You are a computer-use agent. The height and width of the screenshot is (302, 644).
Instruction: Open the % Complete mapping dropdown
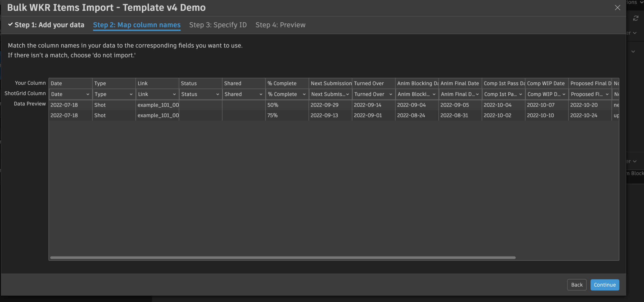(x=287, y=94)
